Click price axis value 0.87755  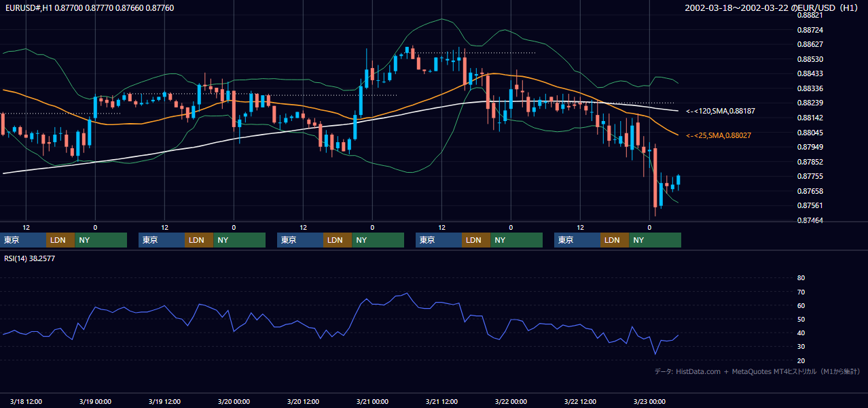(810, 176)
